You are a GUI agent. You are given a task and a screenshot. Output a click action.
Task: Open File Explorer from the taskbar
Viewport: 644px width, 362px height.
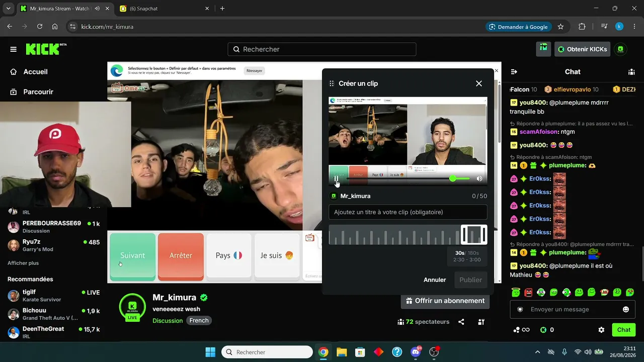342,352
